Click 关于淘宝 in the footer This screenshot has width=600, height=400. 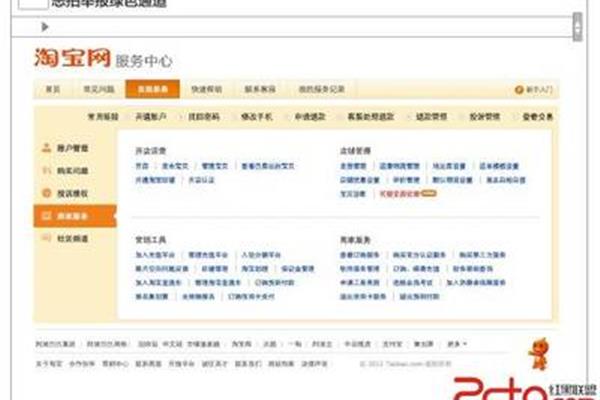pos(49,364)
